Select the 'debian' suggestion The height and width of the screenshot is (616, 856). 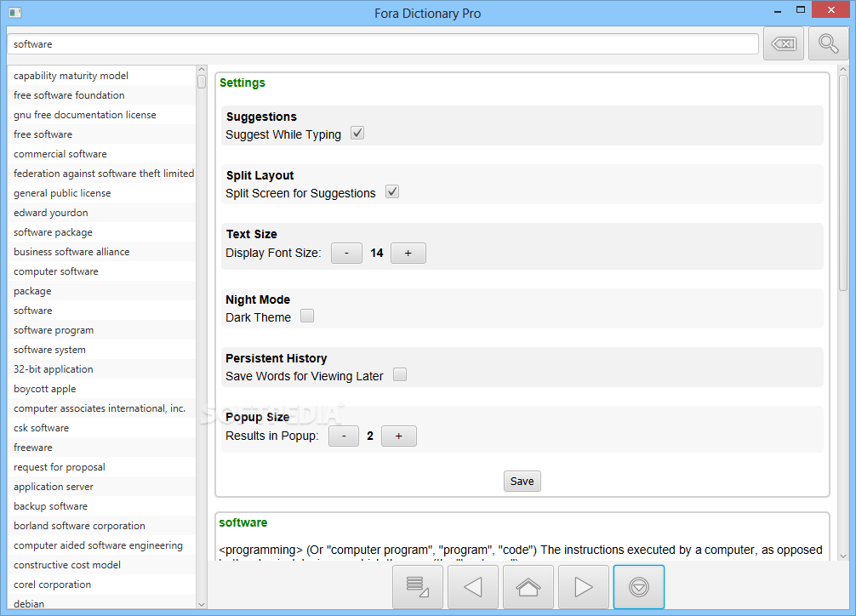pos(101,602)
